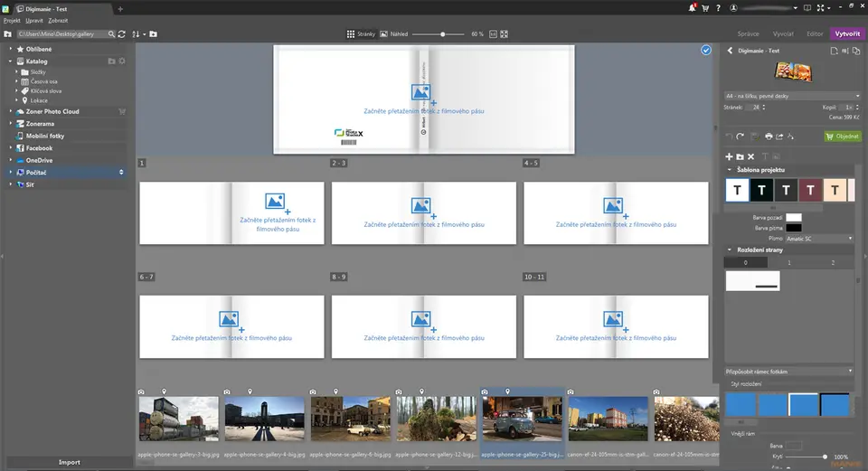Click the green Objednat button
868x471 pixels.
click(x=842, y=137)
